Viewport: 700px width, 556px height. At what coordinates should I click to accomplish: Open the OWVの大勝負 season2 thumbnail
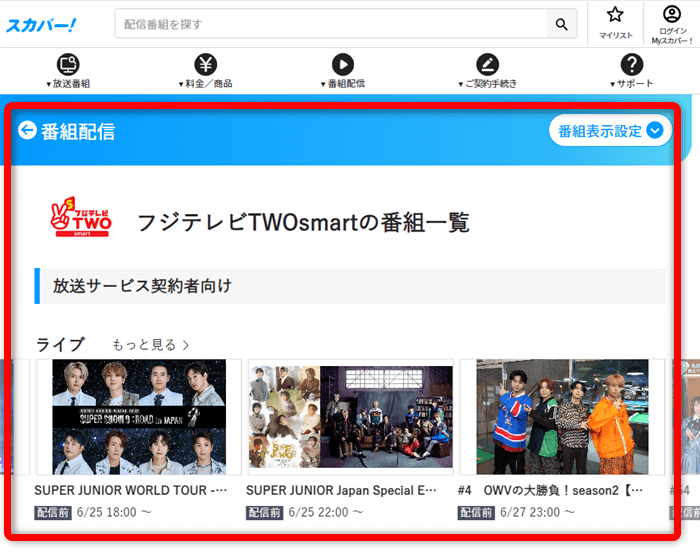(x=562, y=417)
